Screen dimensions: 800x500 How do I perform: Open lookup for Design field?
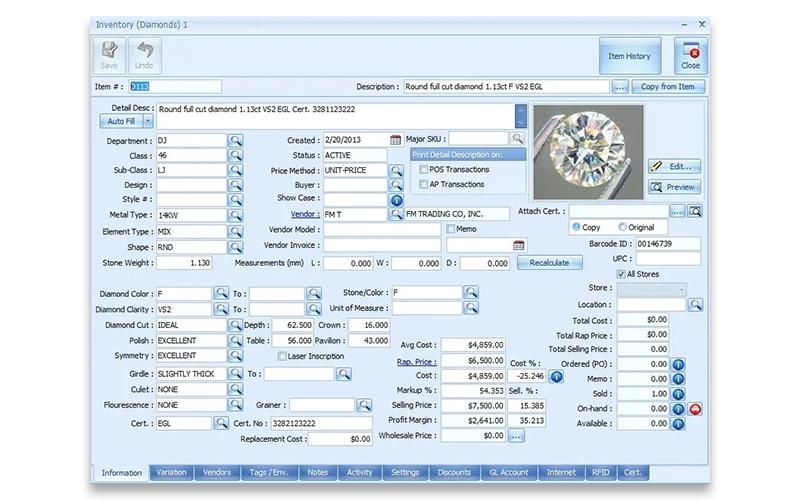pyautogui.click(x=235, y=185)
